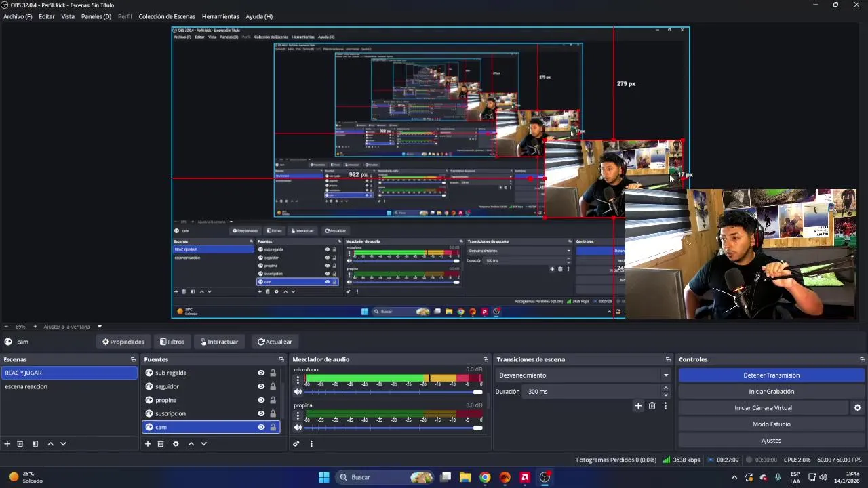Hide the cam source
The image size is (868, 488).
[x=261, y=427]
